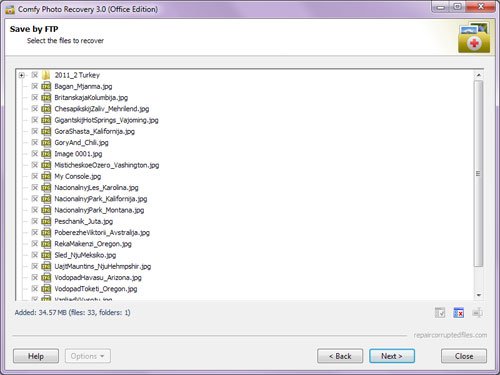Toggle checkbox for Sled_NjuMeksiko.jpg
Image resolution: width=500 pixels, height=375 pixels.
pyautogui.click(x=35, y=255)
